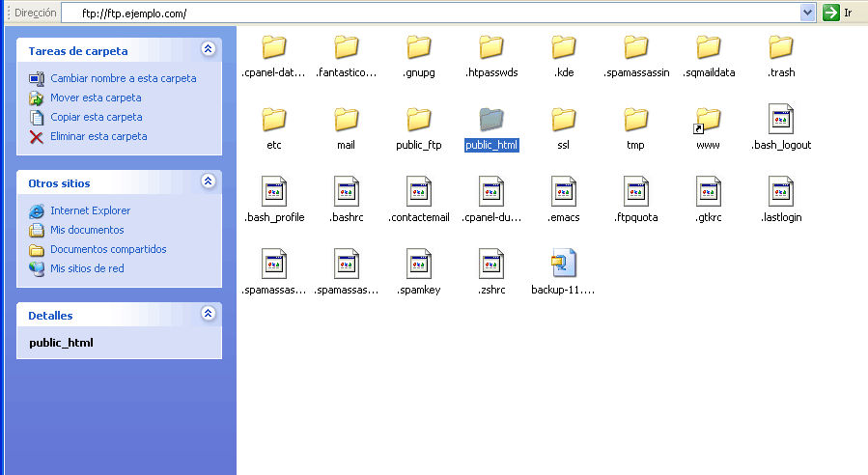Viewport: 868px width, 475px height.
Task: Select the mail folder icon
Action: point(347,120)
